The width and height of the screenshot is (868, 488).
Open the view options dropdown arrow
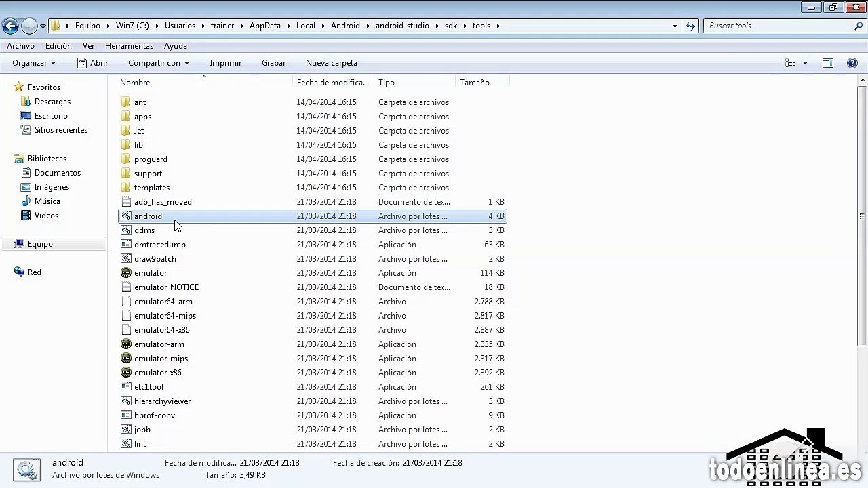(x=805, y=63)
